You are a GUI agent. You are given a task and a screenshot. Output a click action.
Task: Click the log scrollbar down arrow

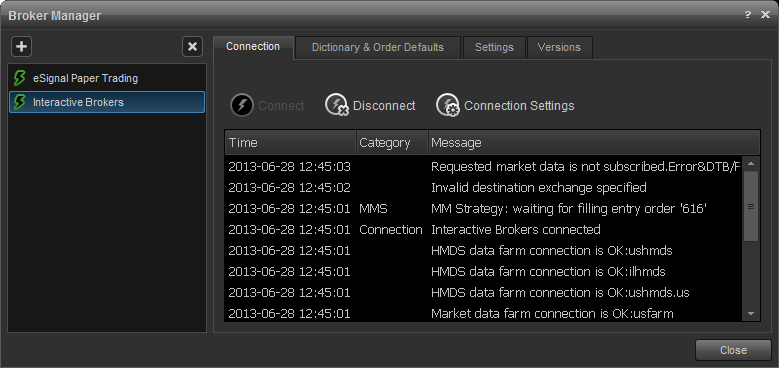tap(751, 313)
